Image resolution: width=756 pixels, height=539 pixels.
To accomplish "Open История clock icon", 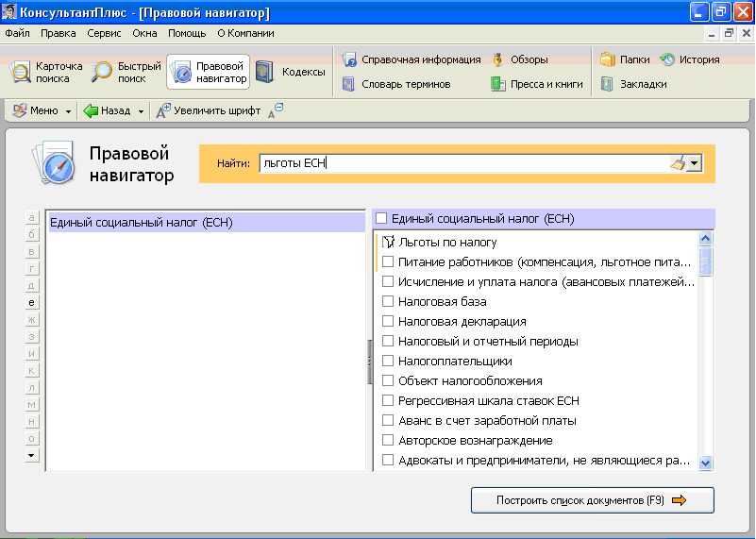I will pos(667,59).
